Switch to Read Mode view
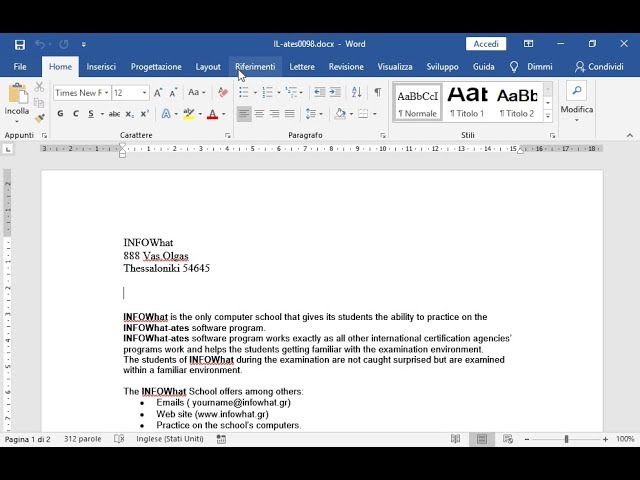 coord(456,439)
